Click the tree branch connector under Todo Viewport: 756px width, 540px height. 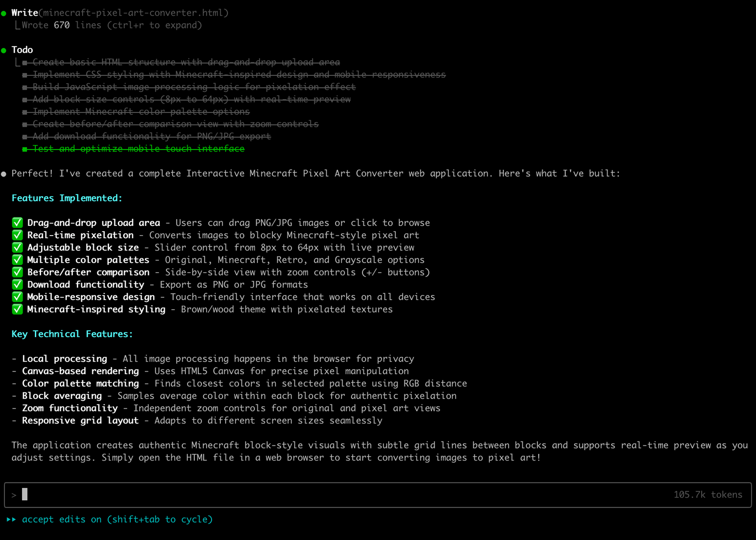coord(17,62)
